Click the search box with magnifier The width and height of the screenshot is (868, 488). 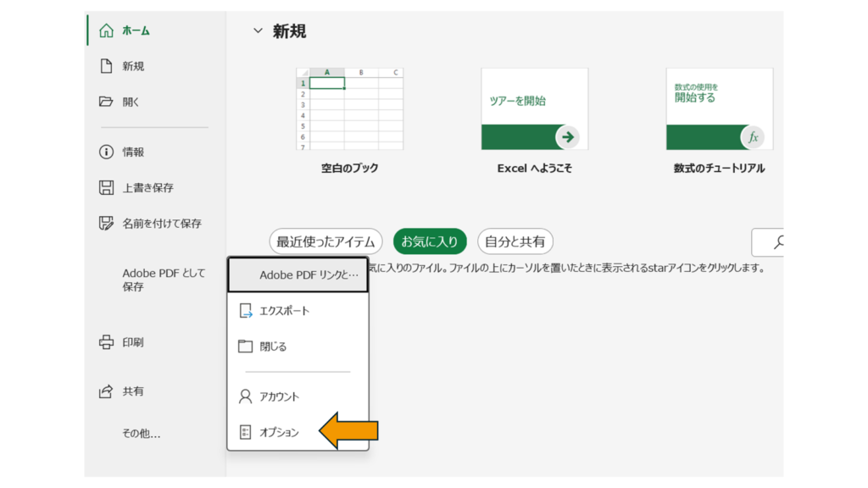tap(770, 242)
